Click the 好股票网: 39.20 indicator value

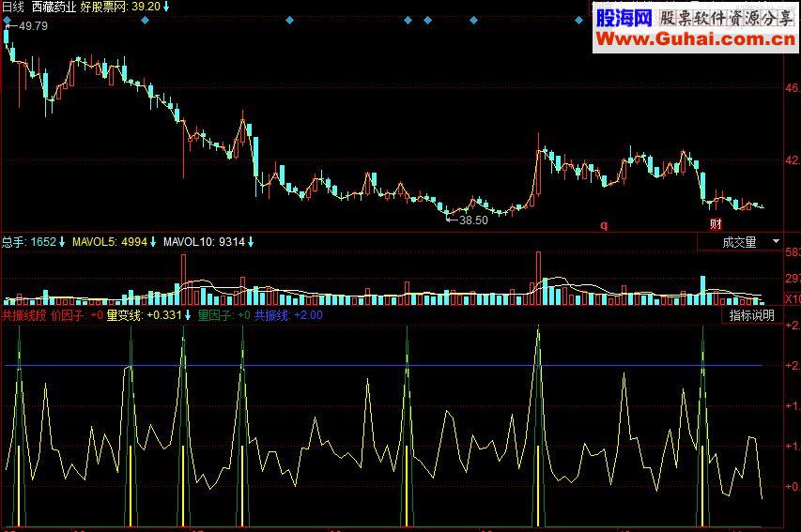[125, 7]
